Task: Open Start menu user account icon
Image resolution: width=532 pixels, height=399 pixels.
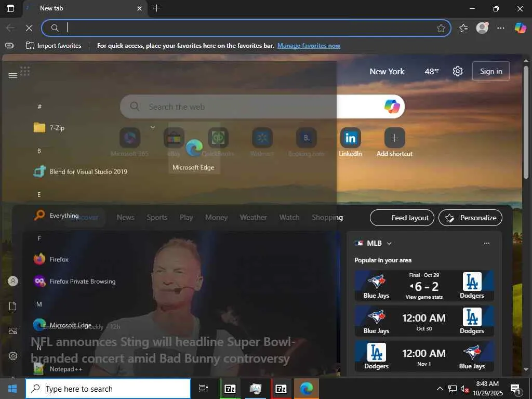Action: (x=13, y=281)
